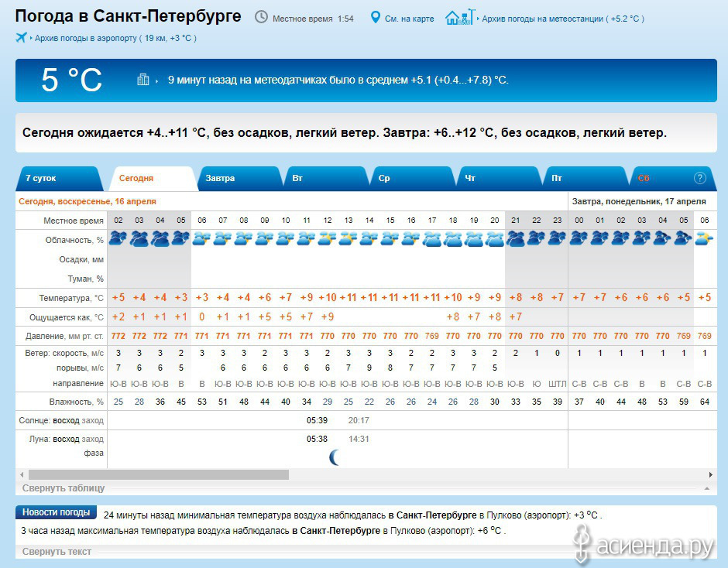Open the Пт tab
Screen dimensions: 728x568
click(x=586, y=178)
